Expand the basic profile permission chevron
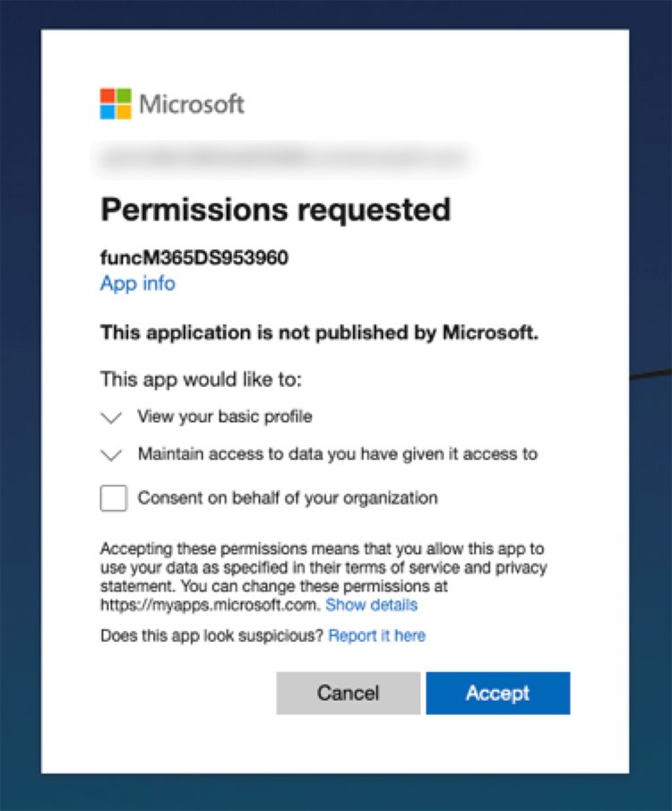672x811 pixels. pyautogui.click(x=111, y=418)
